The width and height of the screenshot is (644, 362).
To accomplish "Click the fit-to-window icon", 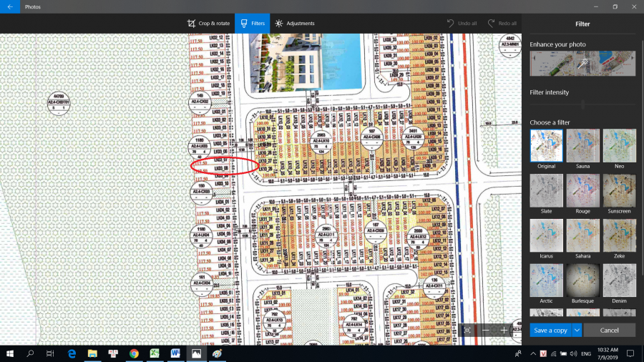I will pos(467,331).
